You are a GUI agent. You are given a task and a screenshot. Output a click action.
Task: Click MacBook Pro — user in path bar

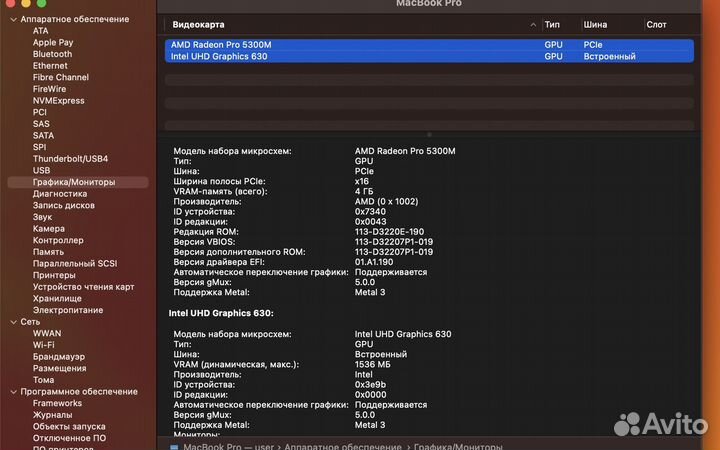coord(228,446)
